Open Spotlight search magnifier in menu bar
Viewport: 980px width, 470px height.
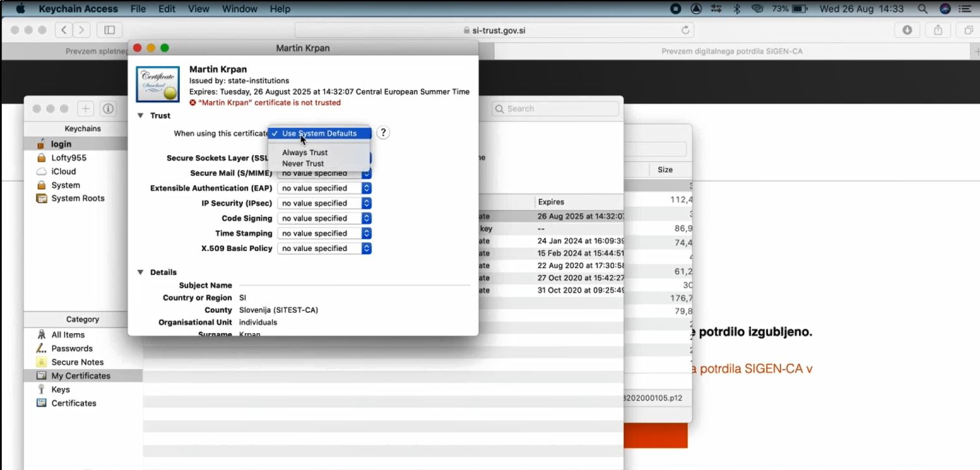pos(922,9)
